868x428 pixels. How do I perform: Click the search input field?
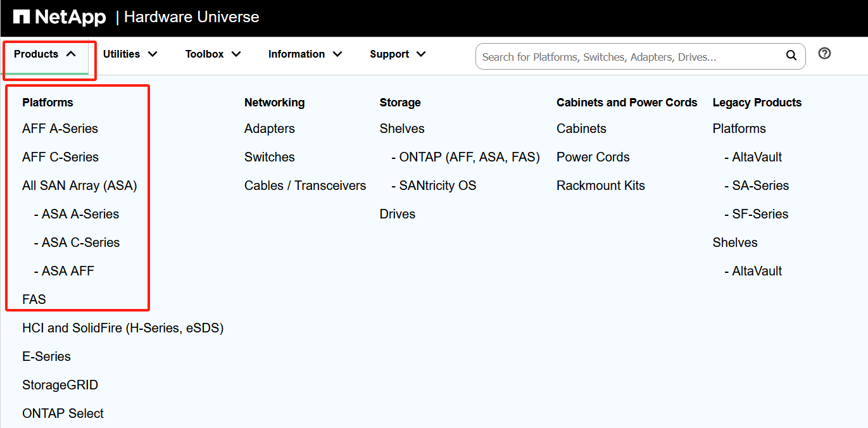(630, 57)
